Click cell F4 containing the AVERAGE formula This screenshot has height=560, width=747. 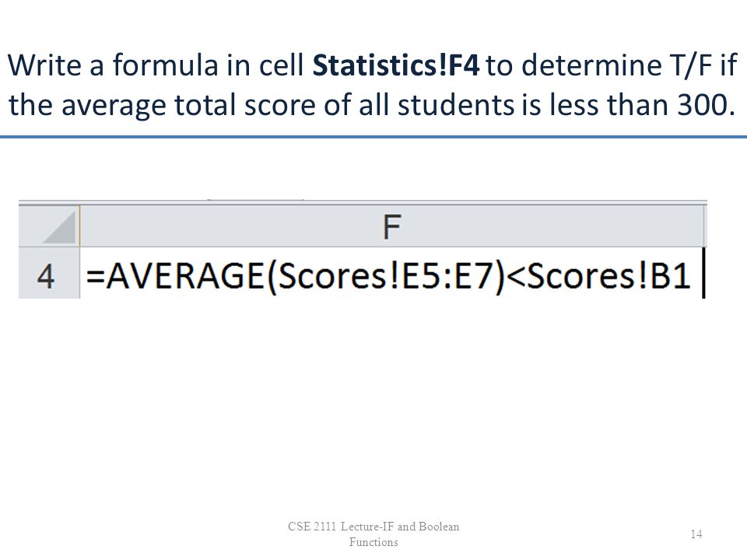(391, 275)
